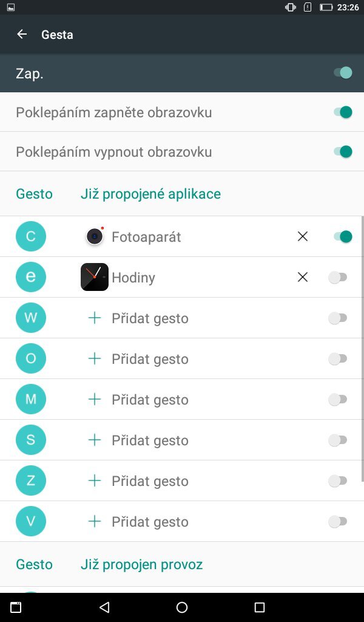Viewport: 364px width, 622px height.
Task: Enable the Hodiny gesture switch
Action: pyautogui.click(x=338, y=277)
